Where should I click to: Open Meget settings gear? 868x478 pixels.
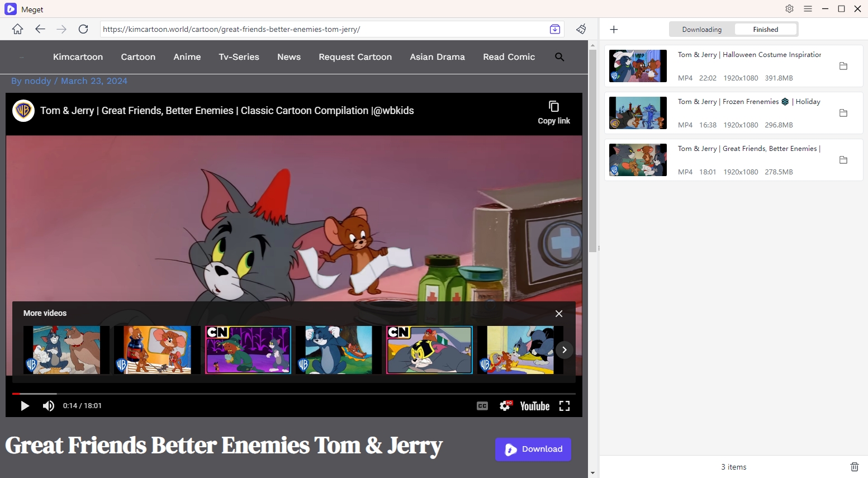789,9
